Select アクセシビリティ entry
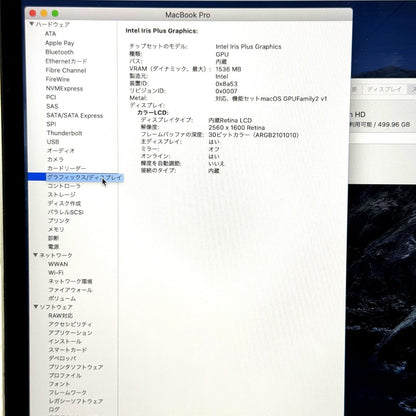 (70, 324)
